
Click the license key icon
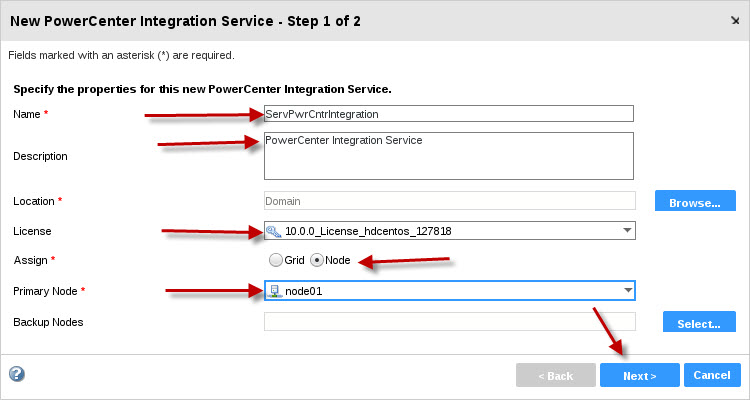(x=274, y=231)
